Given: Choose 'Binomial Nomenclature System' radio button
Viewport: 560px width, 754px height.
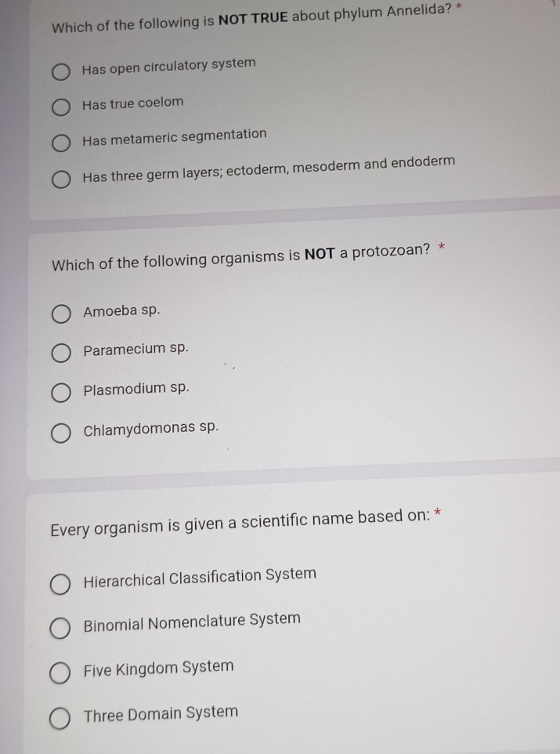Looking at the screenshot, I should click(x=61, y=628).
